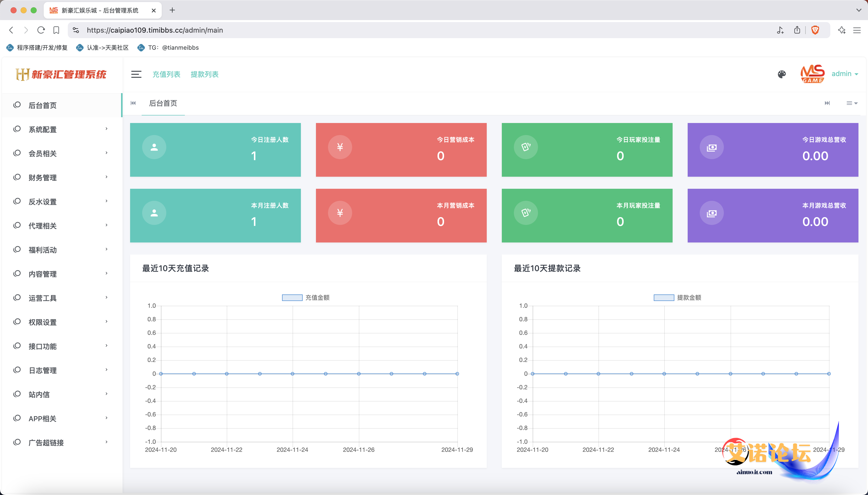
Task: Go back with browser back arrow
Action: pyautogui.click(x=11, y=30)
